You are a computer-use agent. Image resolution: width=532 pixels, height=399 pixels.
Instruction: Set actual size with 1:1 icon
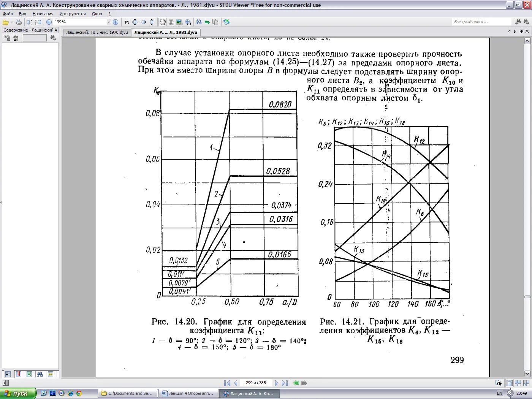click(127, 22)
